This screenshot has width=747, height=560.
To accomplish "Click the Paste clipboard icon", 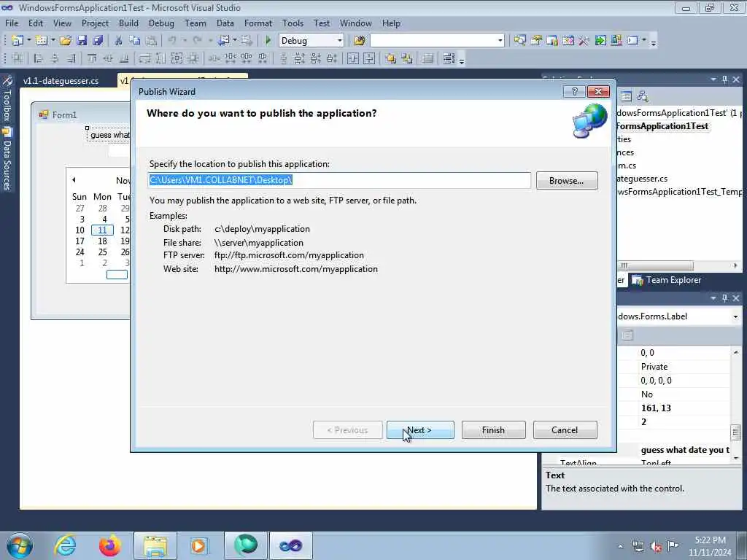I will 151,41.
